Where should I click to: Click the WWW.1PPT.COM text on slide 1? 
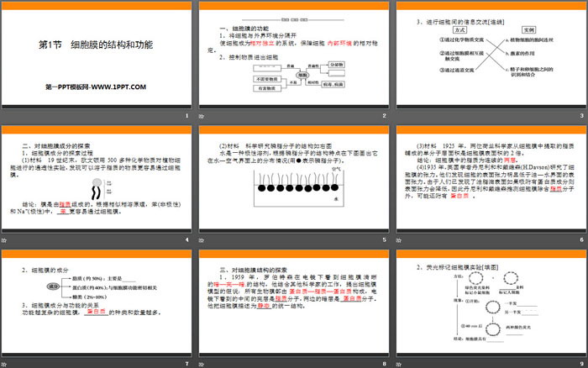[x=119, y=87]
